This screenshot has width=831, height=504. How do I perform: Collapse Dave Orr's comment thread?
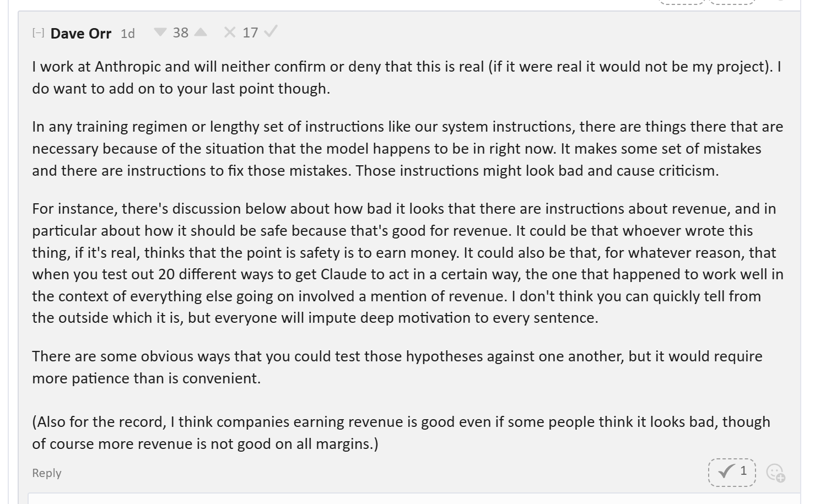point(38,33)
